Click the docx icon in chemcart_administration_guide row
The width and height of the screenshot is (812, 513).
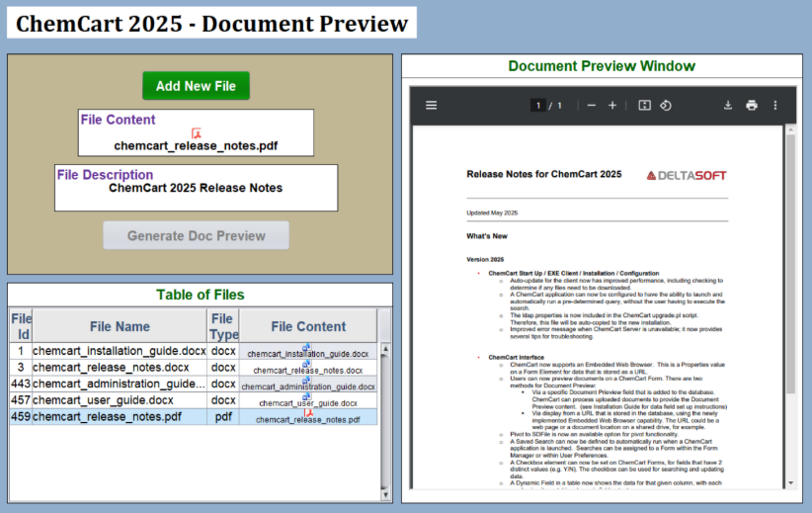tap(306, 381)
